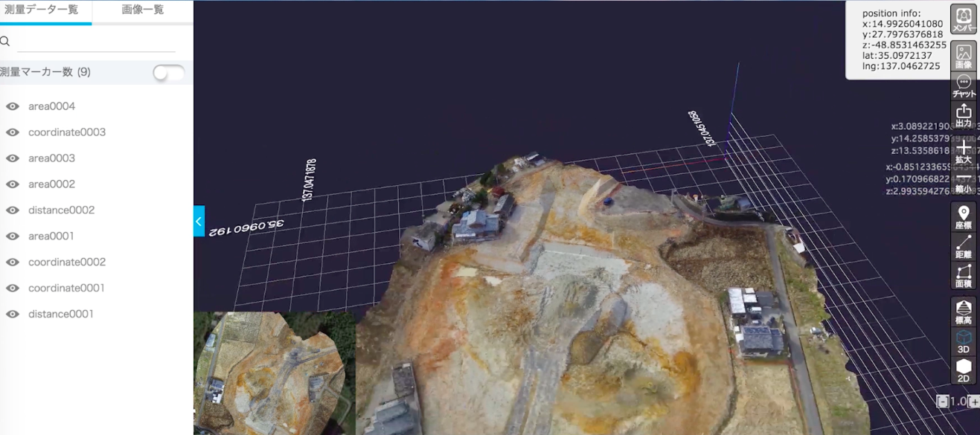The height and width of the screenshot is (435, 980).
Task: Switch to the 画像一覧 tab
Action: pos(143,10)
